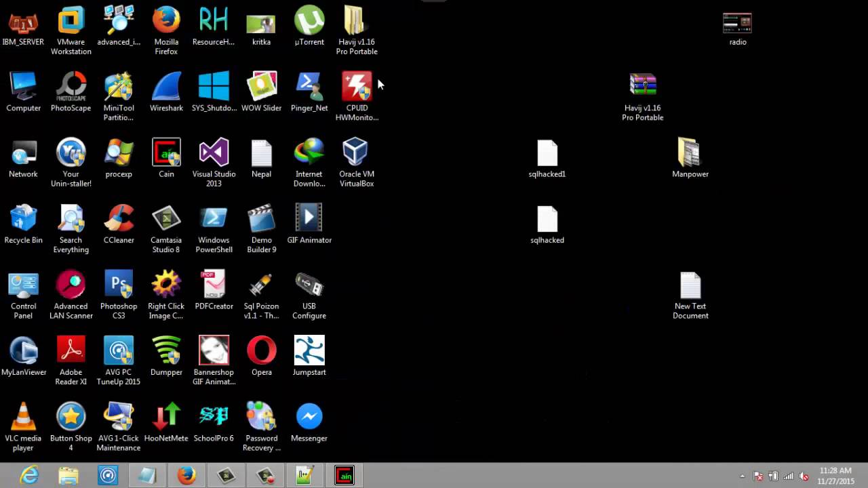Select the WOW Slider icon
This screenshot has width=868, height=488.
pyautogui.click(x=261, y=93)
